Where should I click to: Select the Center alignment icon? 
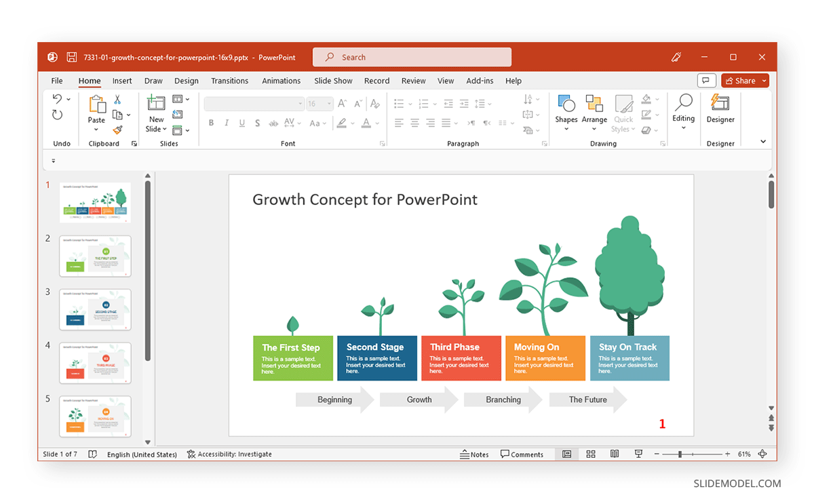pos(414,123)
